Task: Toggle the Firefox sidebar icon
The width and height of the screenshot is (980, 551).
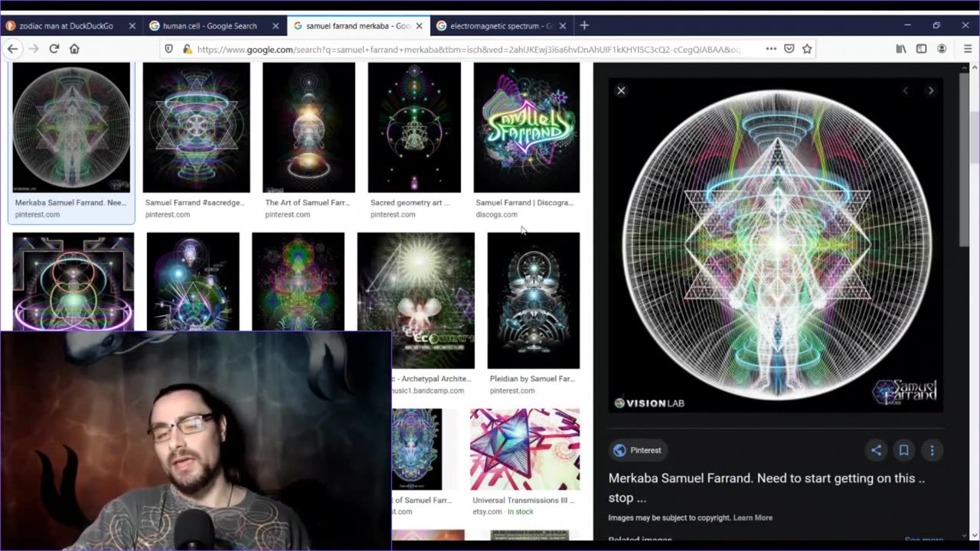Action: [x=921, y=49]
